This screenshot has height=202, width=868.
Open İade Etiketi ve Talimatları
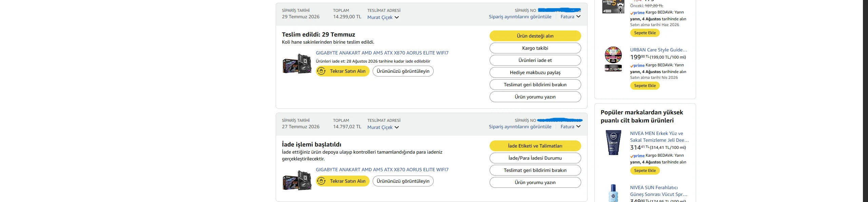535,146
